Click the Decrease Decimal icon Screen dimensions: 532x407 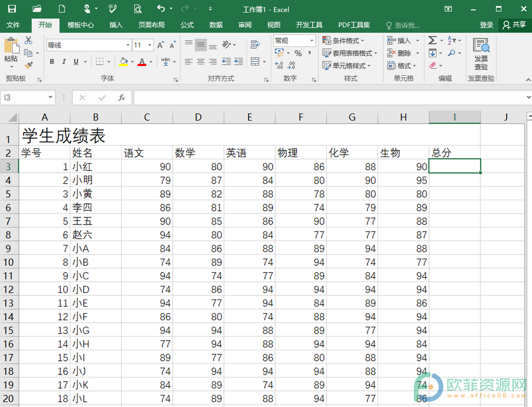click(291, 65)
